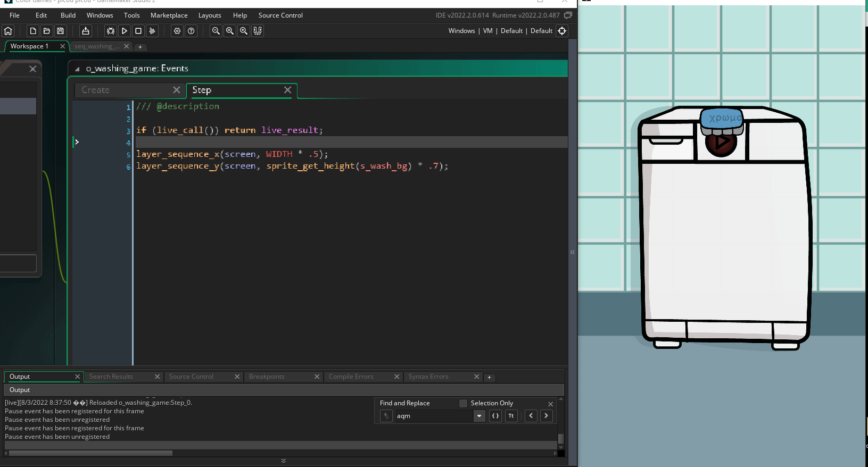
Task: Click the Clean (broom) toolbar icon
Action: [x=152, y=31]
